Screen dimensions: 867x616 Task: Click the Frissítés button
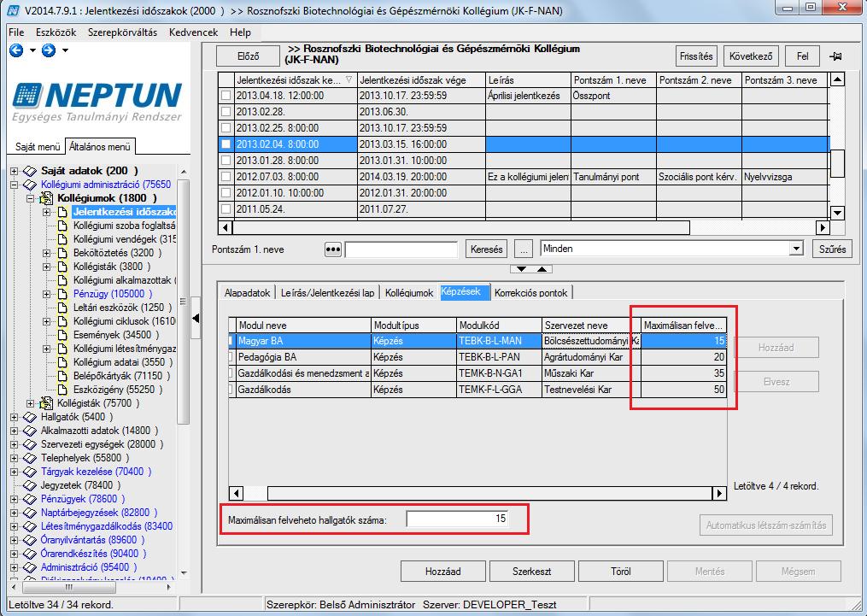coord(696,56)
